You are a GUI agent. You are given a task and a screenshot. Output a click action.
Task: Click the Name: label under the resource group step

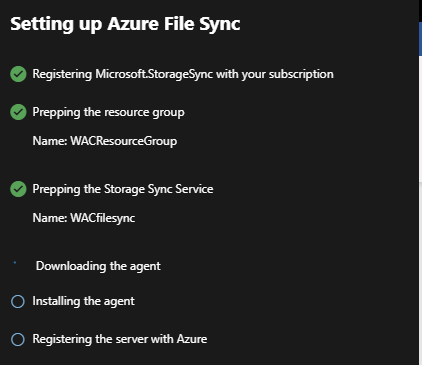(50, 141)
